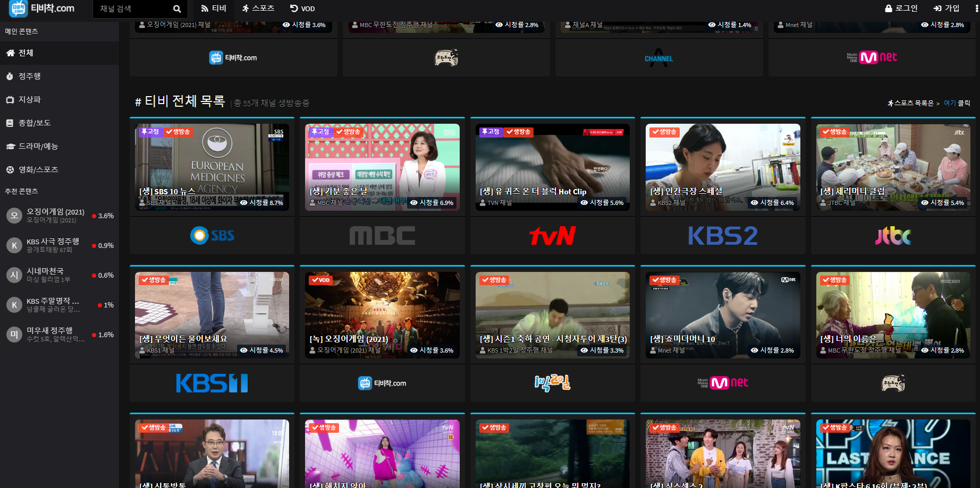The width and height of the screenshot is (980, 488).
Task: Open recommended KBS 주말명작 item
Action: pos(60,305)
